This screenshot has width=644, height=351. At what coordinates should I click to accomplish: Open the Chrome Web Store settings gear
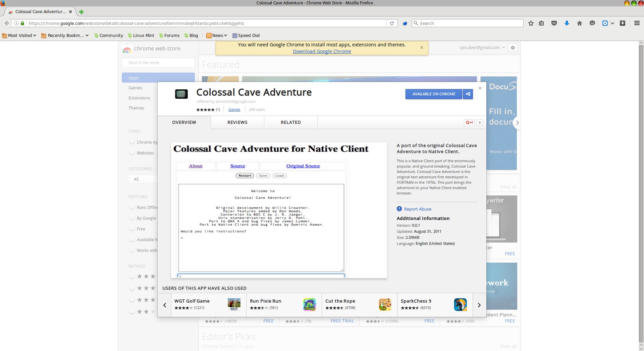pyautogui.click(x=513, y=48)
